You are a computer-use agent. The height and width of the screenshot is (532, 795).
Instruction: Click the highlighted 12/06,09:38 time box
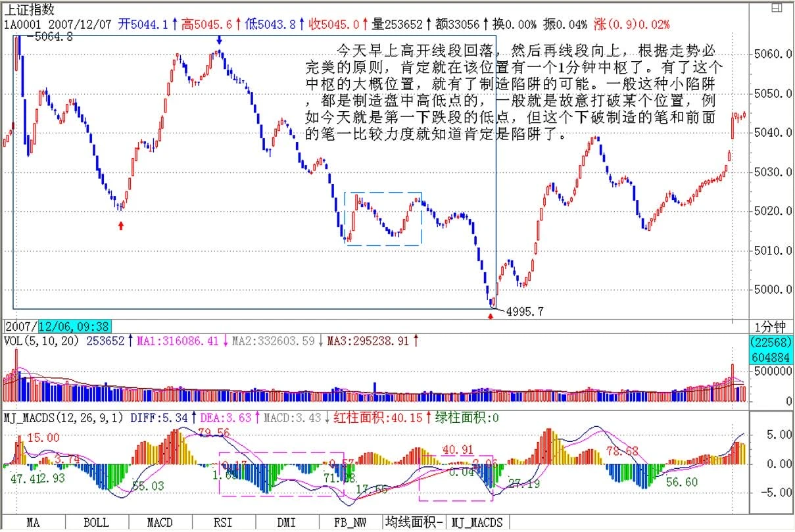point(74,326)
